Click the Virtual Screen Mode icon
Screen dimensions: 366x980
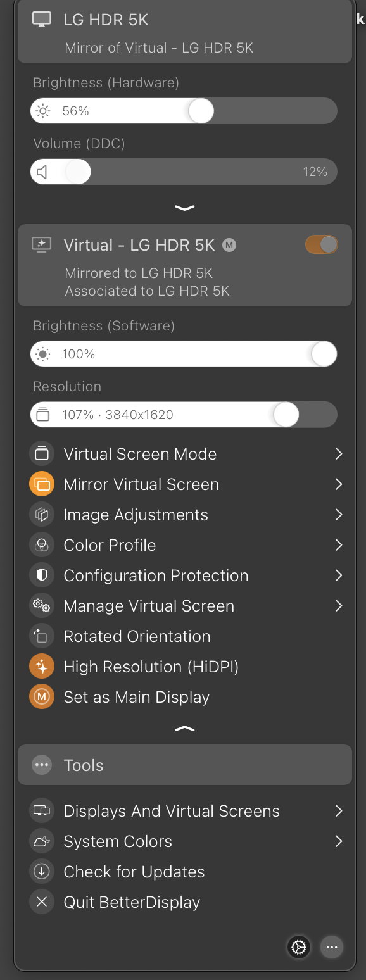42,454
